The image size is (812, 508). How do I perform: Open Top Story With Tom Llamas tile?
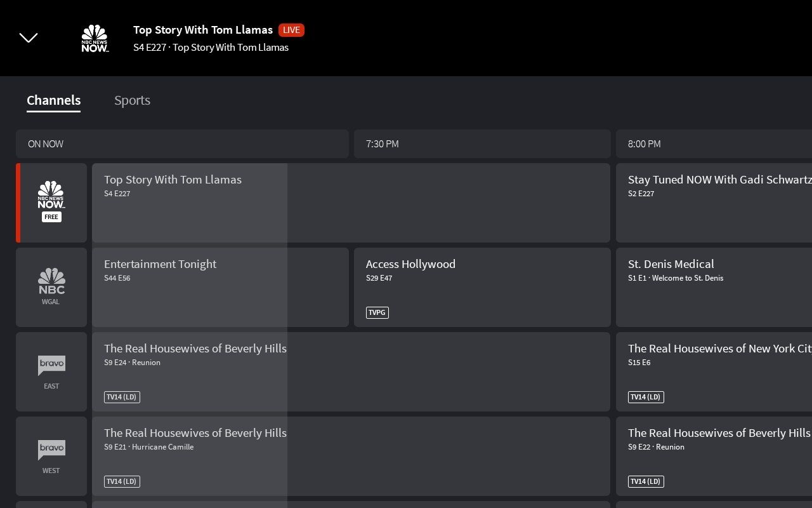pyautogui.click(x=350, y=203)
